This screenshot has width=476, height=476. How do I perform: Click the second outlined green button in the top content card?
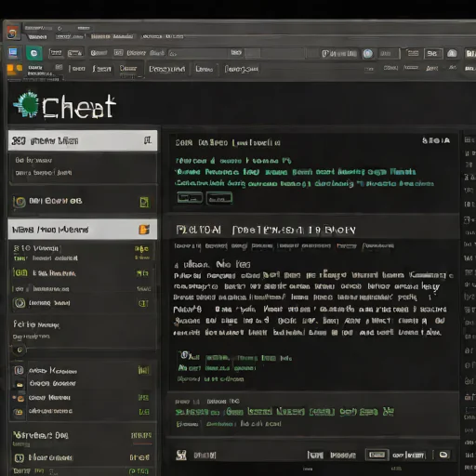(x=219, y=198)
